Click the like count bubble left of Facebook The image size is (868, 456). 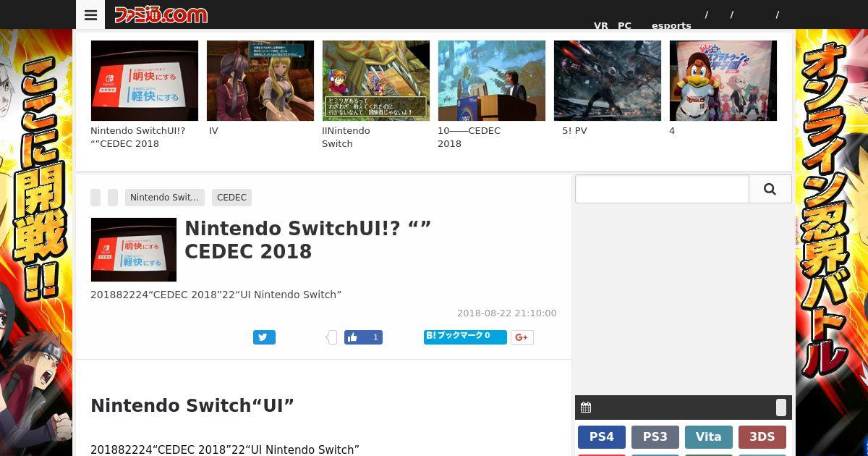click(x=332, y=337)
